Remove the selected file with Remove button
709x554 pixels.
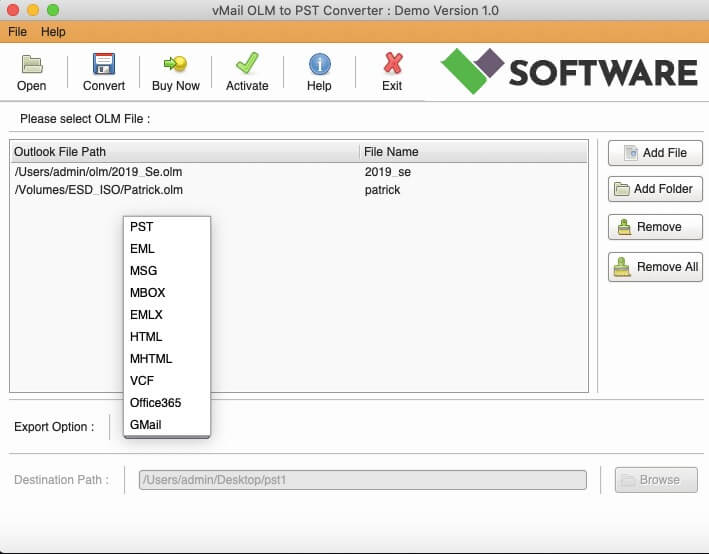pos(655,227)
